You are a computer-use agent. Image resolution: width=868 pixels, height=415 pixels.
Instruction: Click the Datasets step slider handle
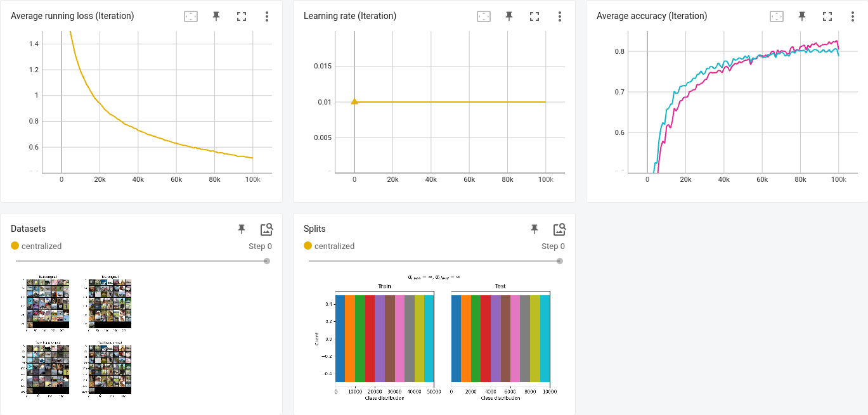[x=267, y=261]
